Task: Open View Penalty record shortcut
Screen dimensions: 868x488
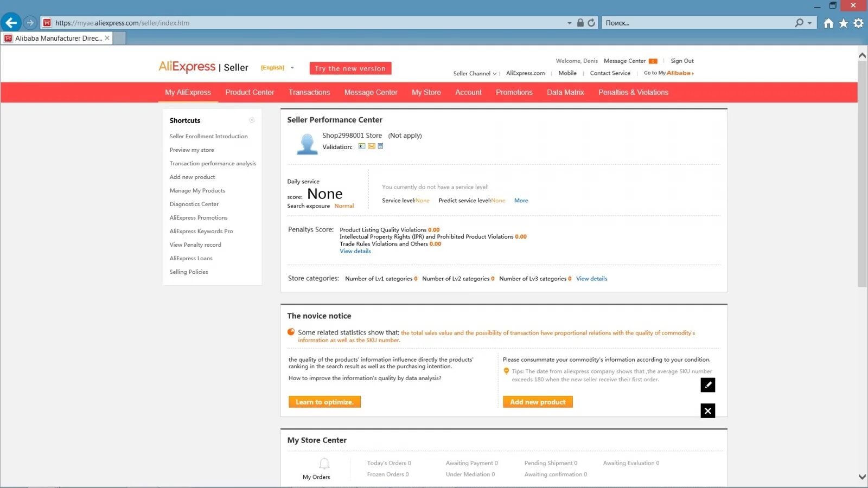Action: (195, 245)
